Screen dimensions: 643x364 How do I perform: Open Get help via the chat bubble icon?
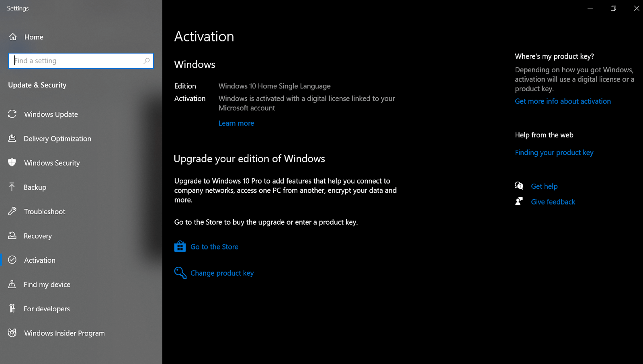pos(519,186)
